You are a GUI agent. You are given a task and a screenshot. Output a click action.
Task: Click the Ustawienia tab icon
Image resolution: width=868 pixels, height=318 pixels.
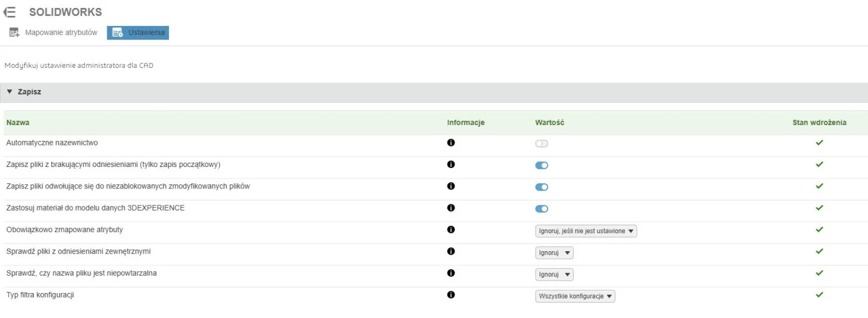118,33
